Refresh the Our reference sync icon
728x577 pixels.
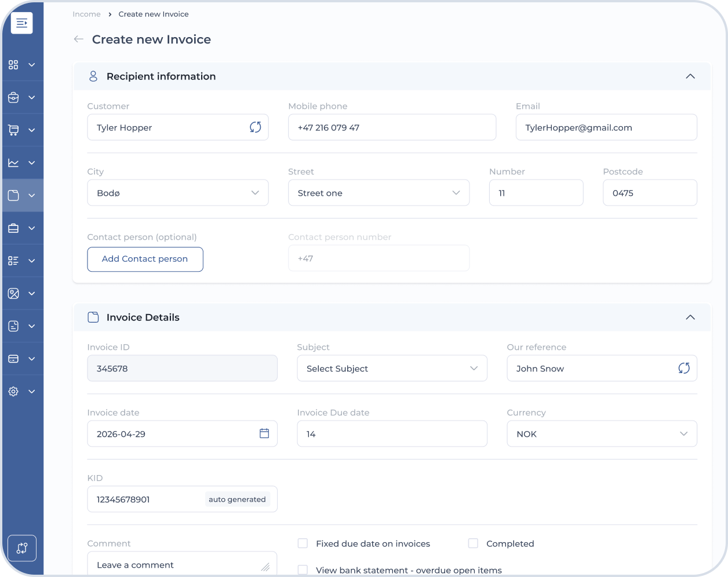(x=684, y=368)
